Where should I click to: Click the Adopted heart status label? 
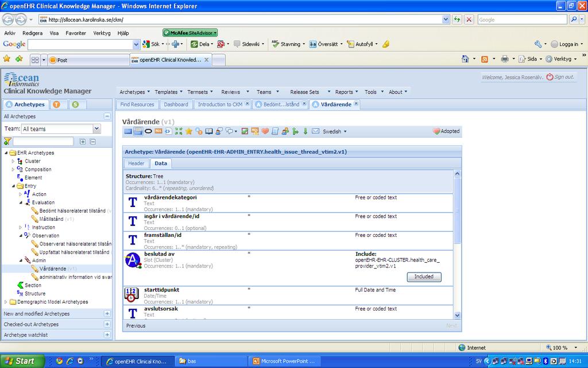coord(446,131)
